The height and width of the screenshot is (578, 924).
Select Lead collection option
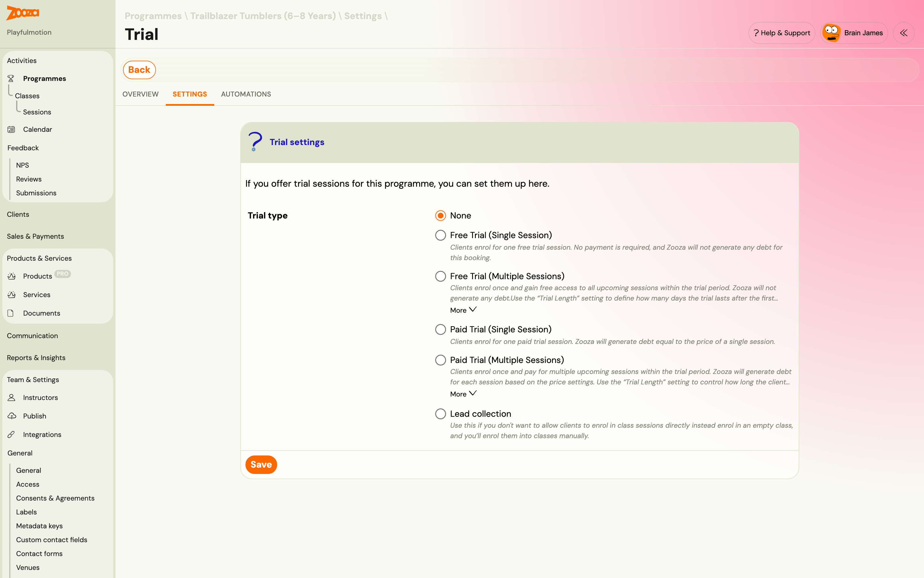pyautogui.click(x=441, y=414)
